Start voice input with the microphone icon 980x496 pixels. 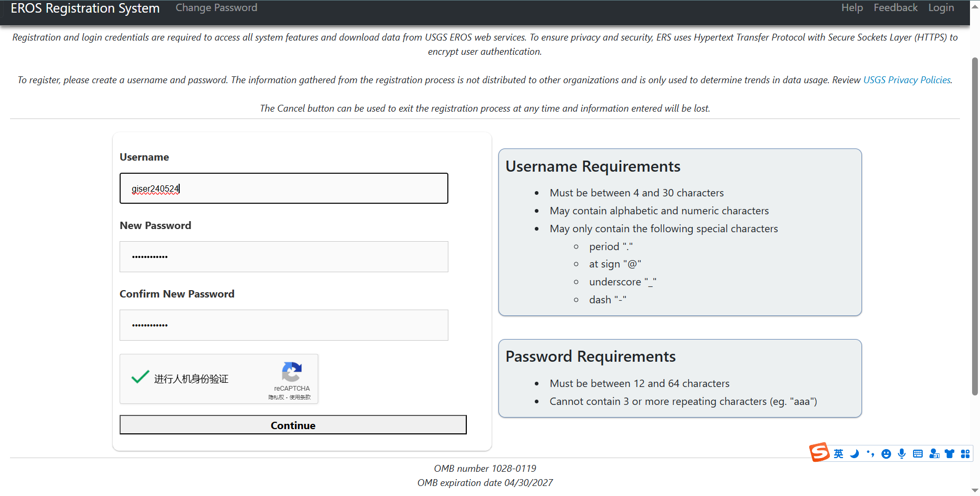pyautogui.click(x=902, y=454)
